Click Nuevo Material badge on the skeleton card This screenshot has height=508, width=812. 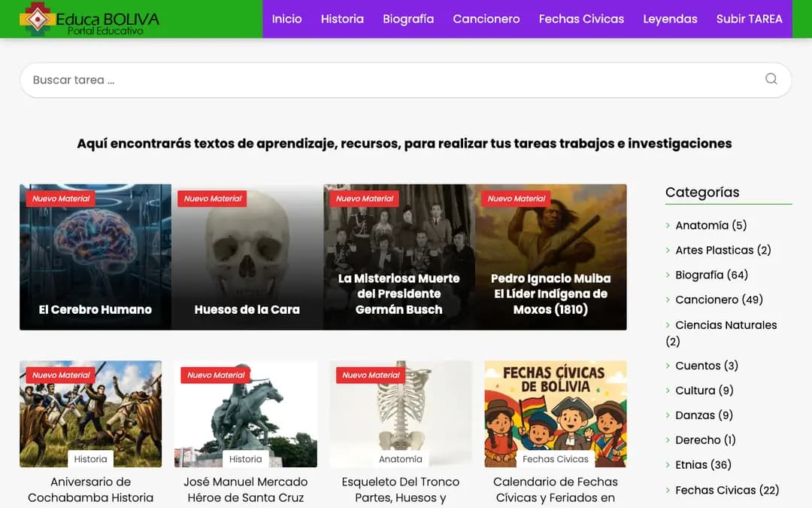tap(370, 375)
